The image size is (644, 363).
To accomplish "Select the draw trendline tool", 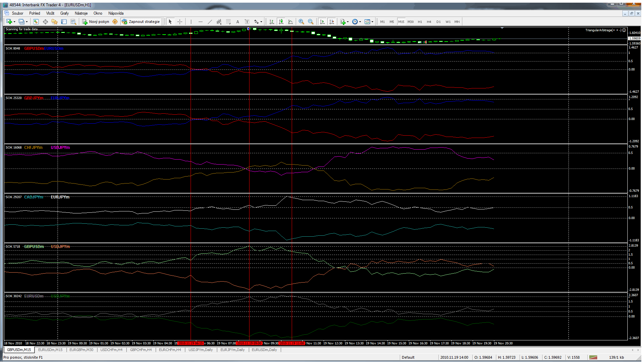I will coord(210,22).
